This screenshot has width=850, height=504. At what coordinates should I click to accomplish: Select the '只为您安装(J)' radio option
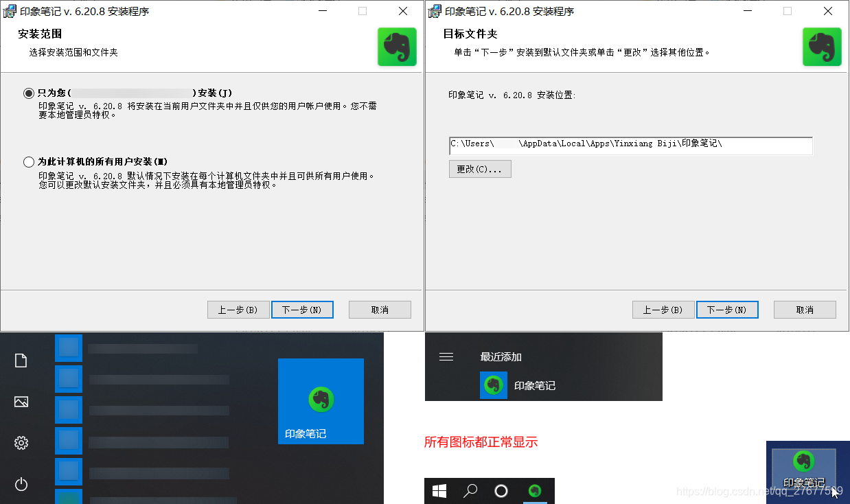click(x=29, y=93)
